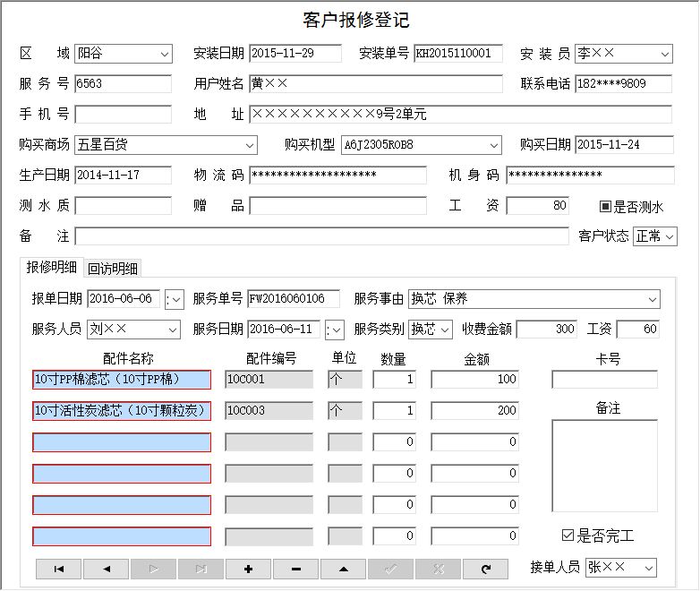Refresh data with circular arrow button
The width and height of the screenshot is (700, 591).
[486, 569]
